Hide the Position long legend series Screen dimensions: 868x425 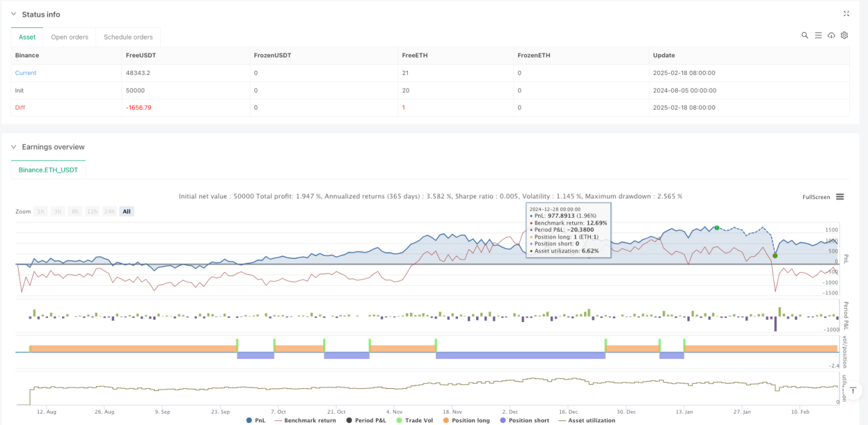click(467, 420)
